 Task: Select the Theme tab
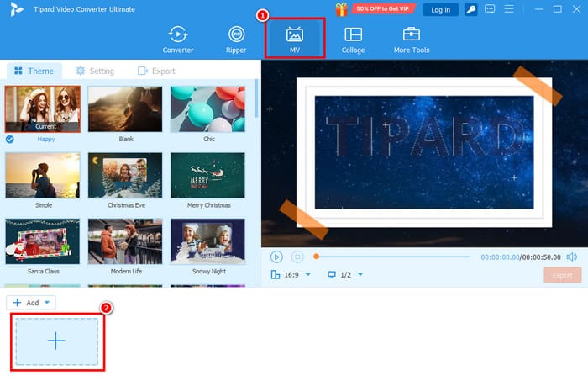[x=34, y=71]
